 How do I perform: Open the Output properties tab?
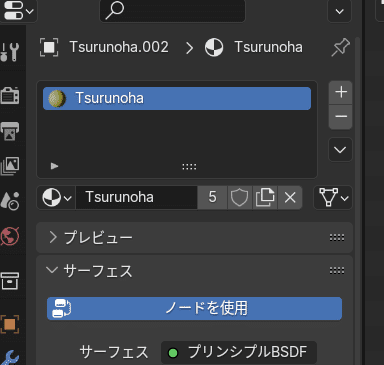click(x=10, y=131)
